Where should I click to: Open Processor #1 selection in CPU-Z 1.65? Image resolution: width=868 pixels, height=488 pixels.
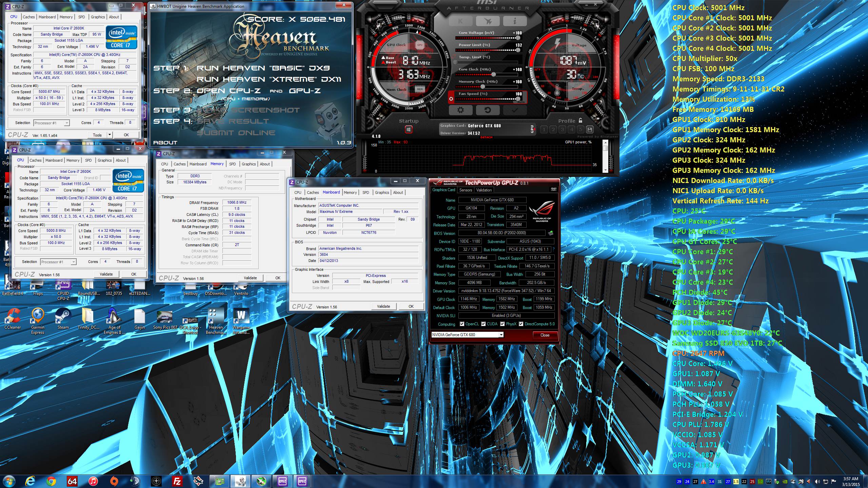(x=52, y=123)
